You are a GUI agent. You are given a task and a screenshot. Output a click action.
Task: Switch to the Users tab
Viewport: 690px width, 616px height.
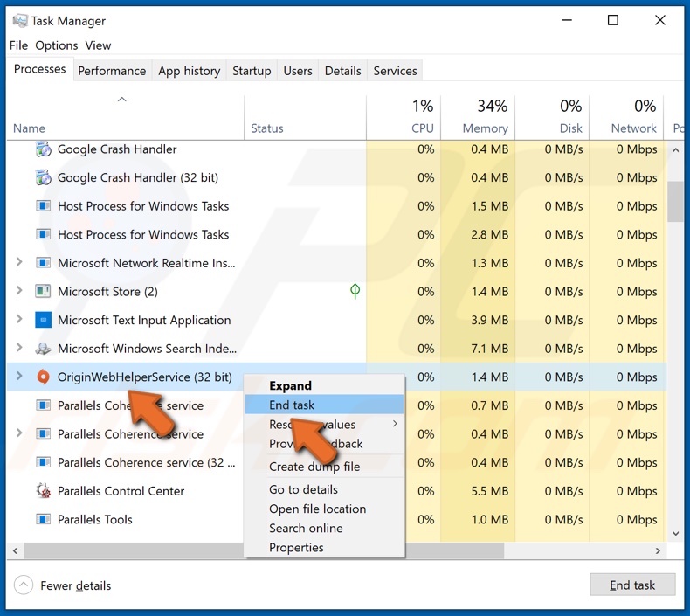coord(298,71)
